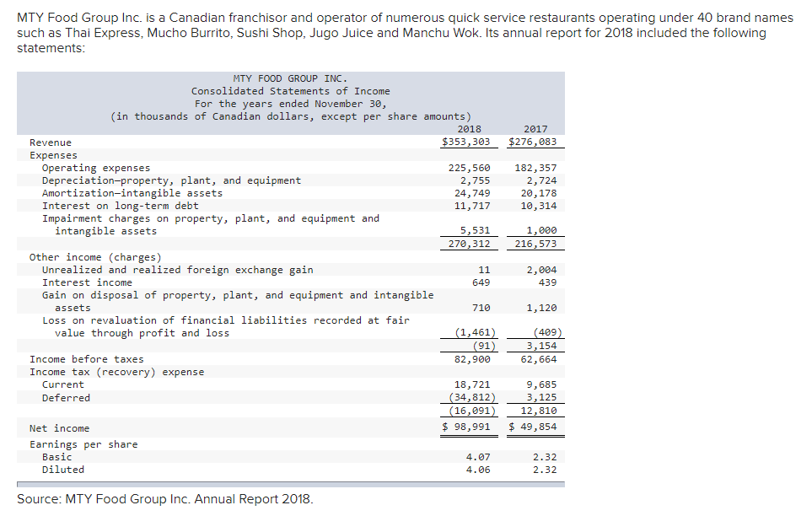Click gain on disposal value 1,120
Screen dimensions: 812x532
coord(541,309)
